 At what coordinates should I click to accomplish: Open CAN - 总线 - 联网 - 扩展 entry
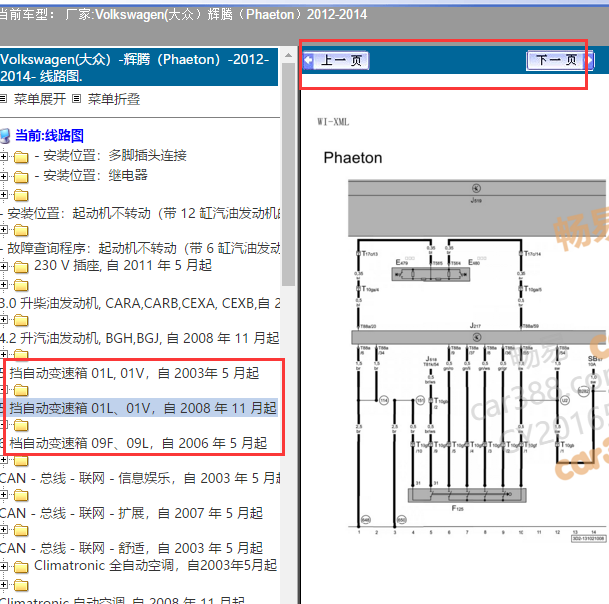(131, 513)
